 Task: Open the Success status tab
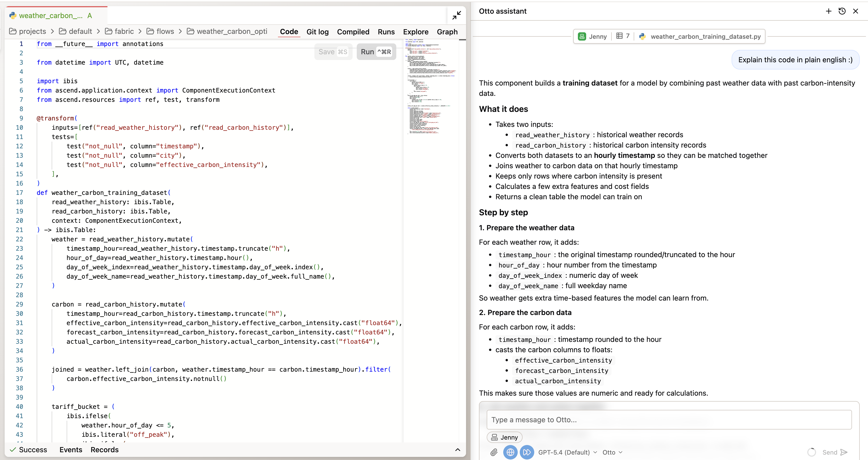point(28,450)
